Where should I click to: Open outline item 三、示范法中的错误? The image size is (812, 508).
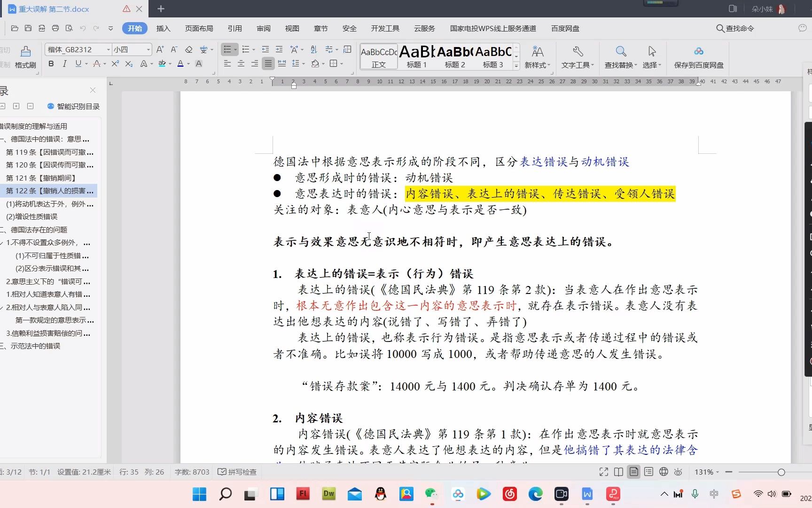(31, 346)
